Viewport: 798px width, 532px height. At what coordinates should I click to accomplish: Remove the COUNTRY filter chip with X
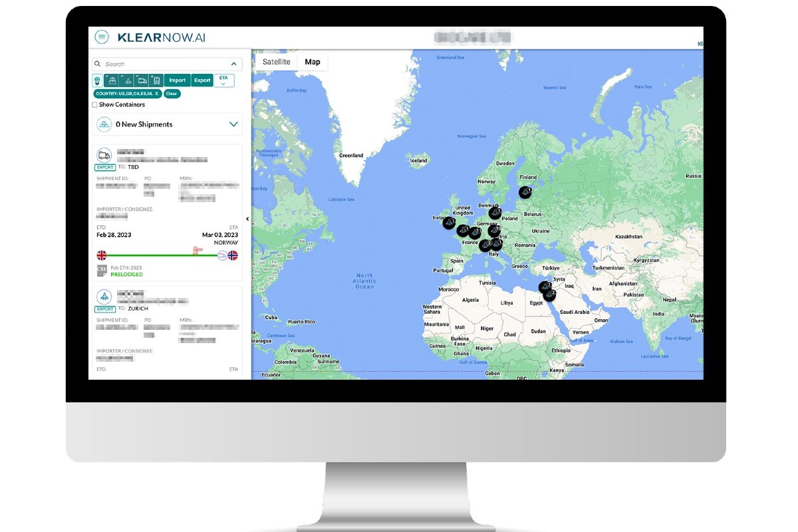pos(157,94)
